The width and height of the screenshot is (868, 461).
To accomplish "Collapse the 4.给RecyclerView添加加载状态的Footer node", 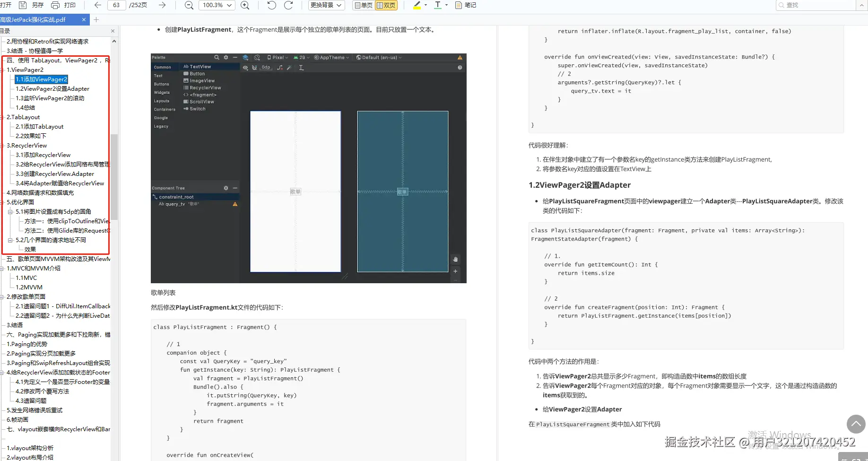I will click(x=2, y=373).
